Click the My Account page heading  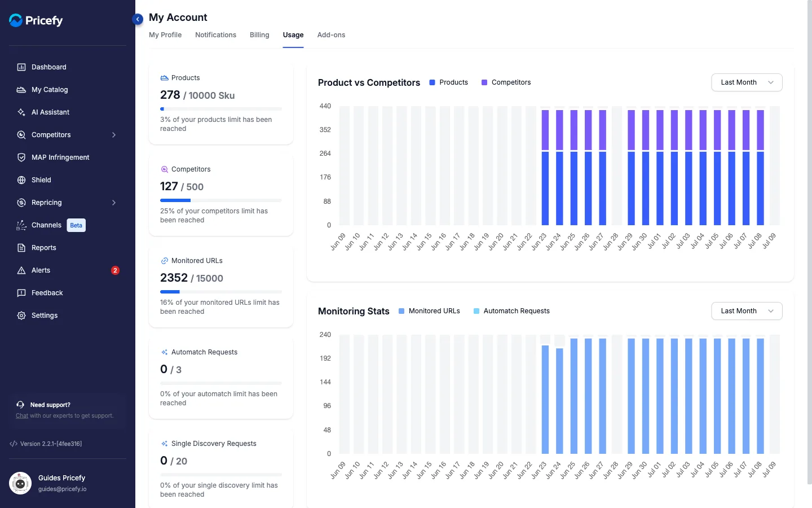(x=178, y=17)
